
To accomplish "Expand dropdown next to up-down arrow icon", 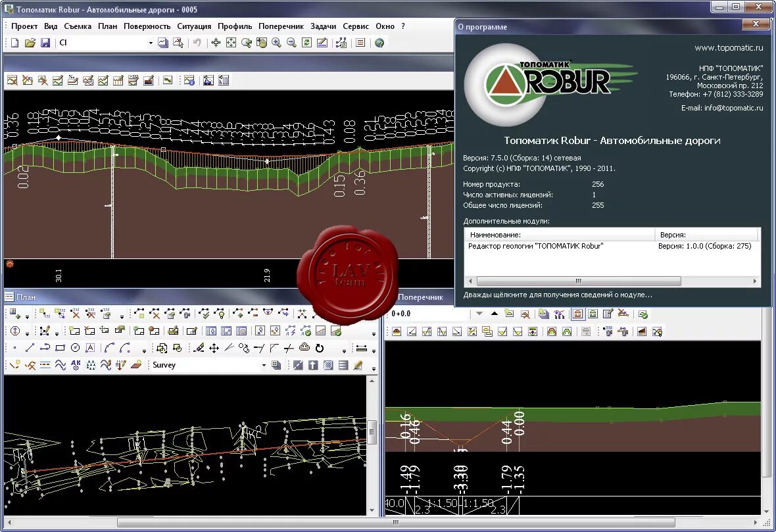I will pos(27,333).
